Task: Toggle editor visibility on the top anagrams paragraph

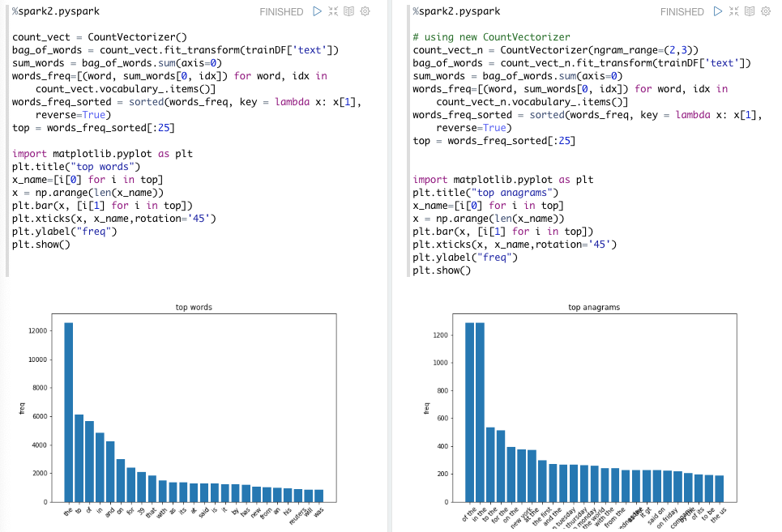Action: point(748,11)
